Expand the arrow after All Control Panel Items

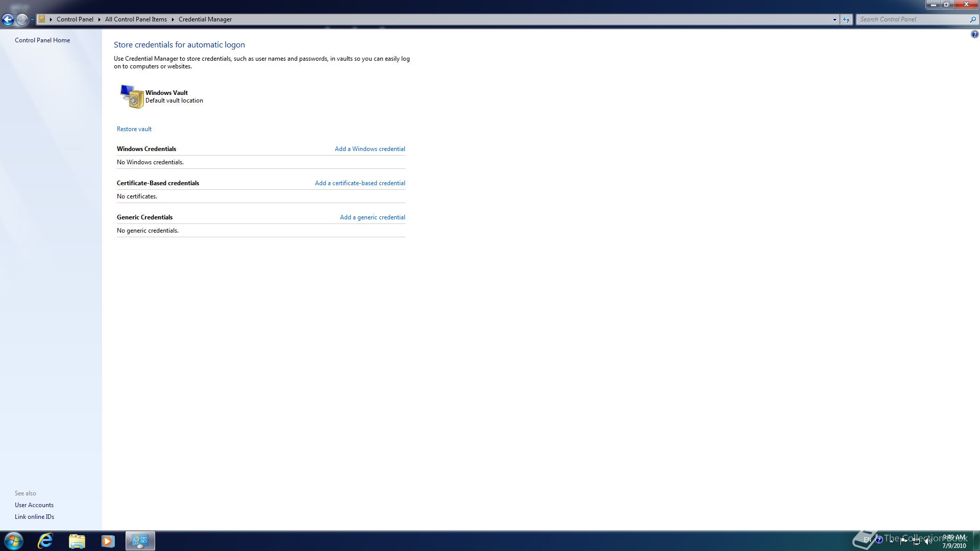point(173,19)
